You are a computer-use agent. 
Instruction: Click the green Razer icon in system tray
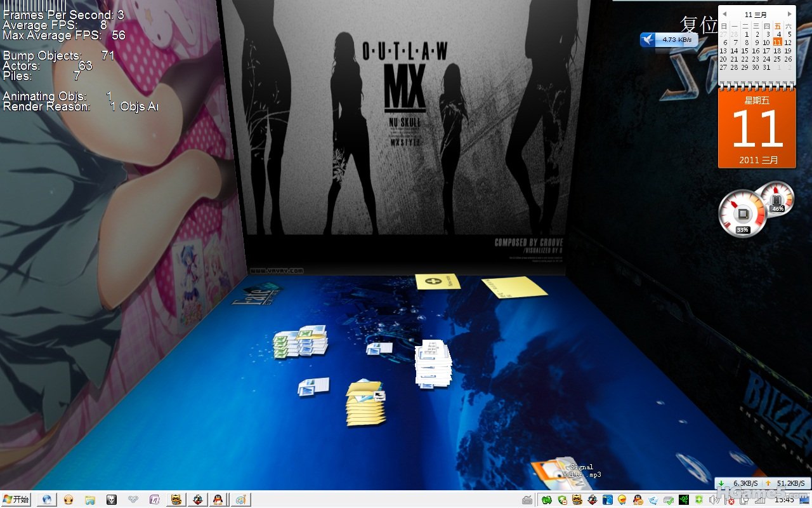tap(684, 500)
